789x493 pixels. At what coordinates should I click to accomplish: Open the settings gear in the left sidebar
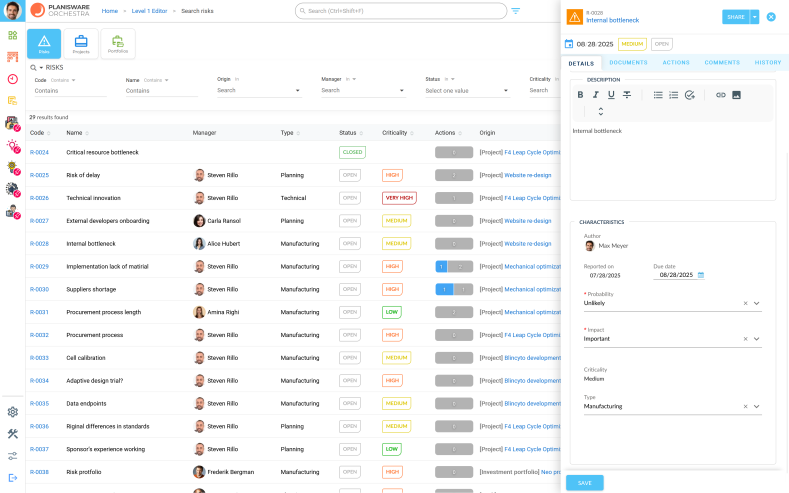coord(12,411)
